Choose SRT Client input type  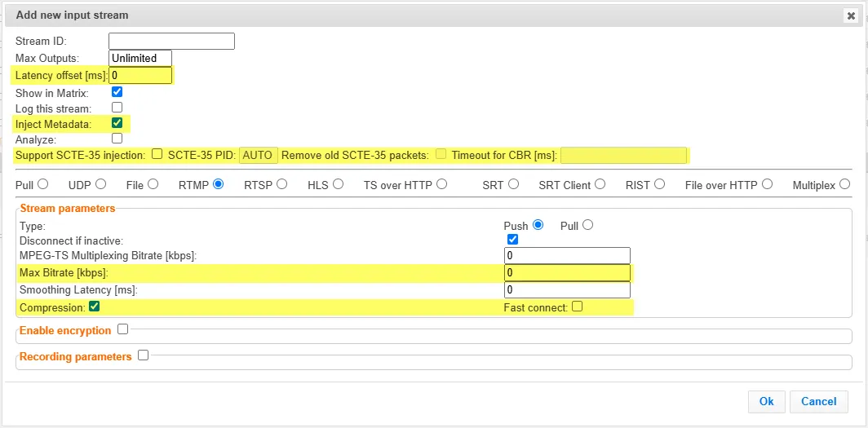click(600, 184)
